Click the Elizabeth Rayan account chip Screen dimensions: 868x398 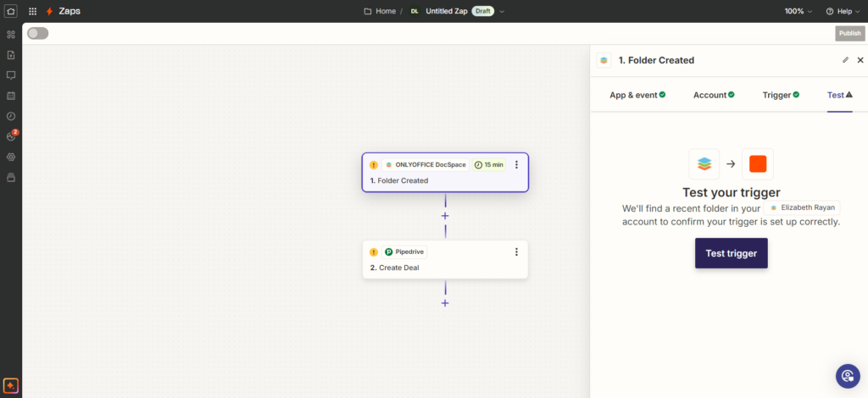click(802, 207)
